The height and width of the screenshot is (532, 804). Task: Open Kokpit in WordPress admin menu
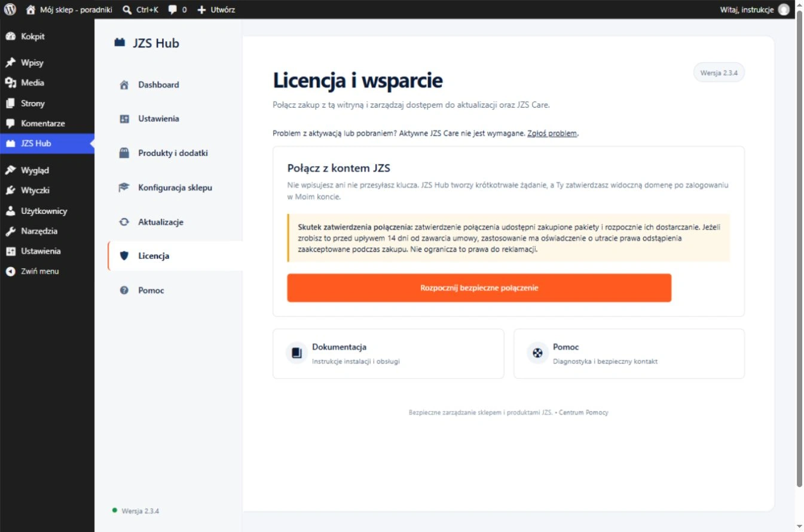click(x=47, y=36)
